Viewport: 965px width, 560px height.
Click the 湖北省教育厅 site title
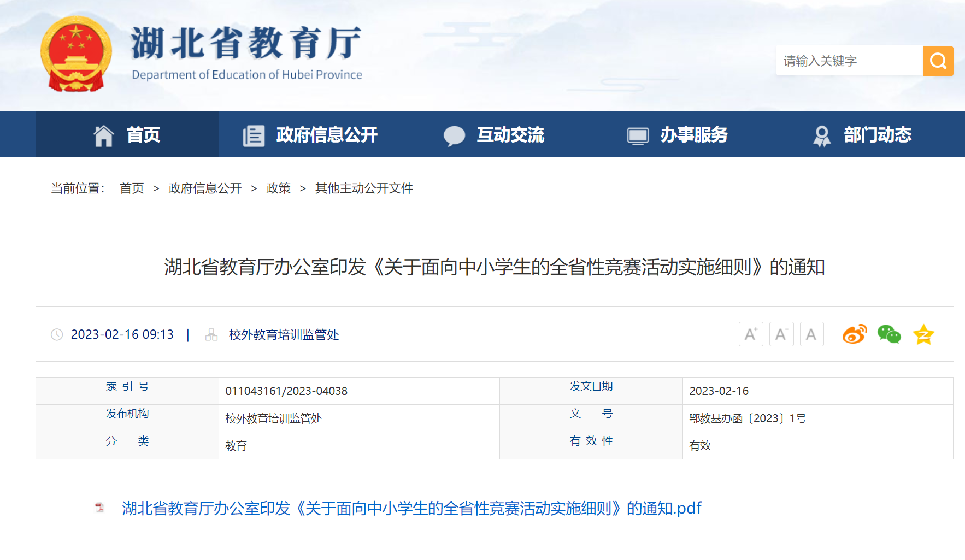click(x=246, y=43)
